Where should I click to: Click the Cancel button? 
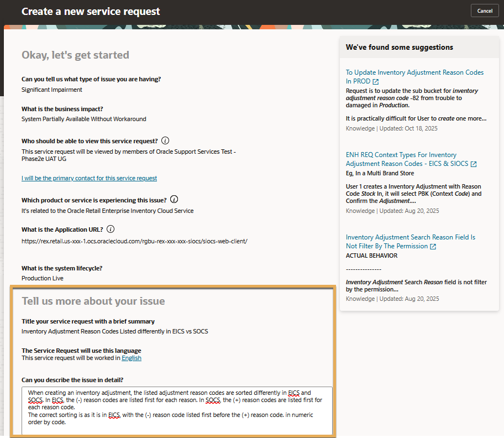485,11
